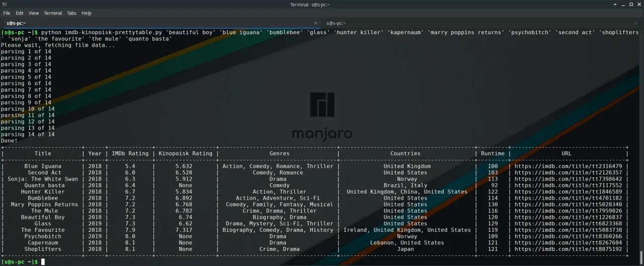The width and height of the screenshot is (644, 266).
Task: Click the 'Mary Poppins Returns' title cell
Action: coord(44,205)
